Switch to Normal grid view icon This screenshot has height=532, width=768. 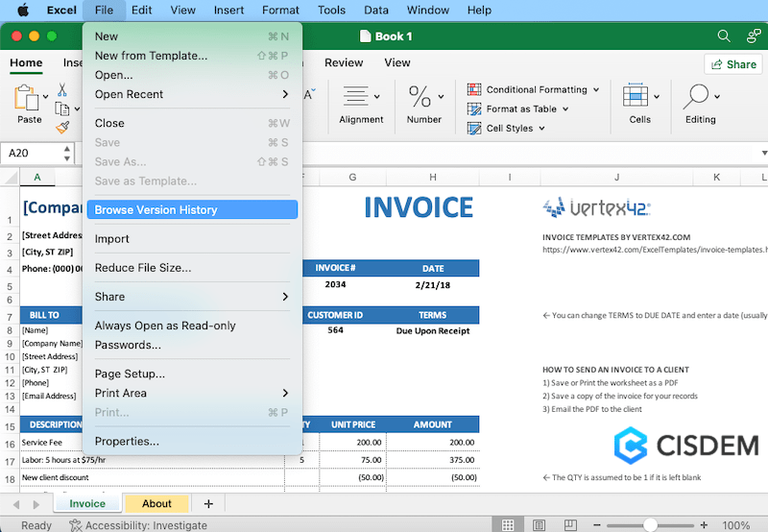click(509, 525)
